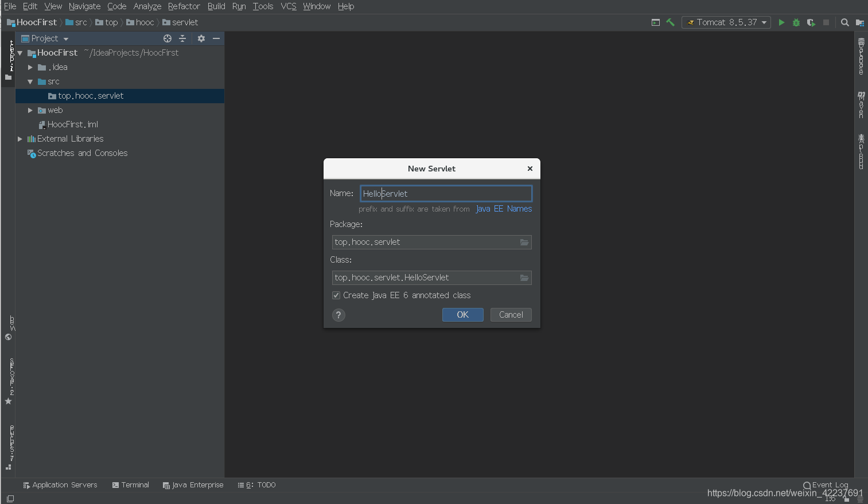Screen dimensions: 868x504
Task: Run Tomcat with the green play icon
Action: point(781,22)
